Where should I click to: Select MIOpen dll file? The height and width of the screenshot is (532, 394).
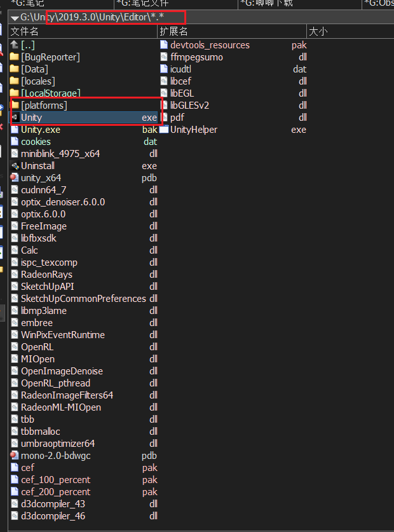click(x=84, y=359)
